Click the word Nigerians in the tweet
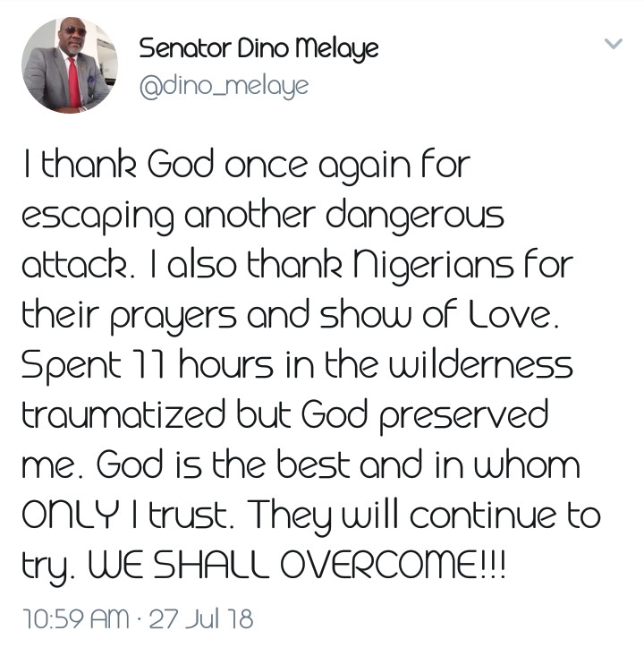This screenshot has height=656, width=644. coord(433,266)
